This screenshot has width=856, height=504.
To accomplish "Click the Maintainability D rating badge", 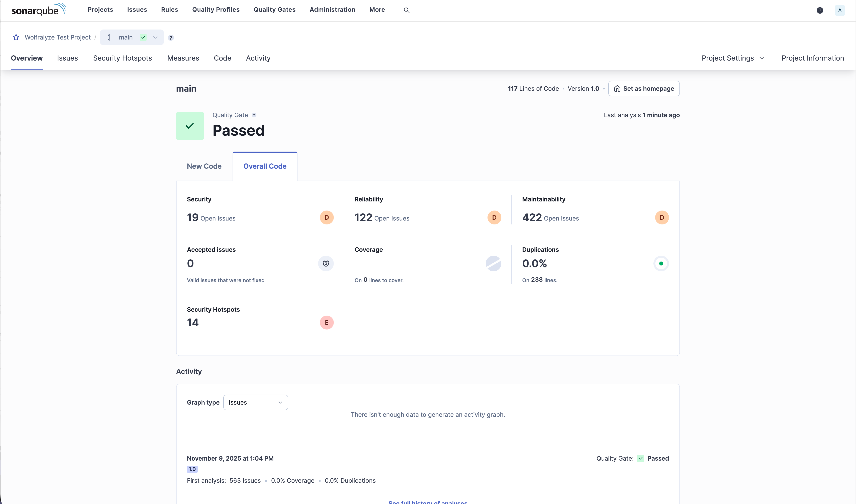I will (661, 217).
